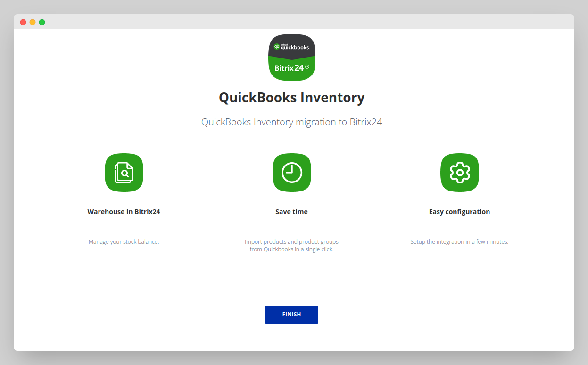Screen dimensions: 588x365
Task: Minimize the window using the yellow button
Action: [33, 22]
